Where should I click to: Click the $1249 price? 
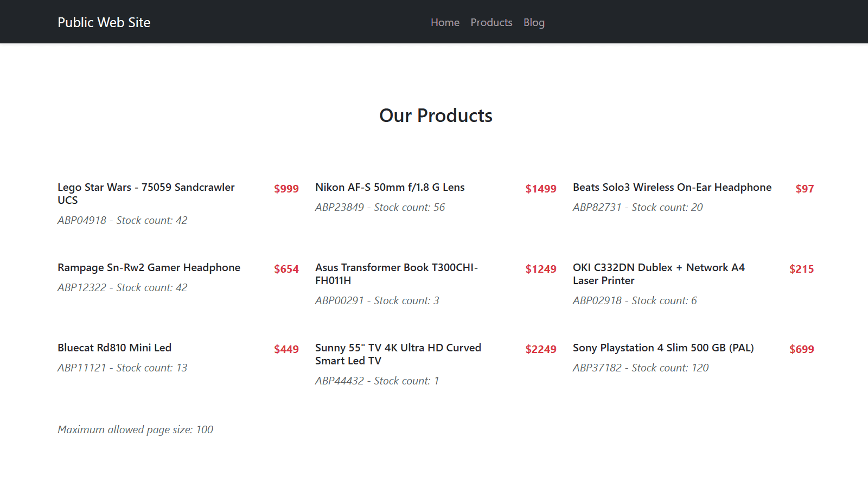tap(541, 269)
